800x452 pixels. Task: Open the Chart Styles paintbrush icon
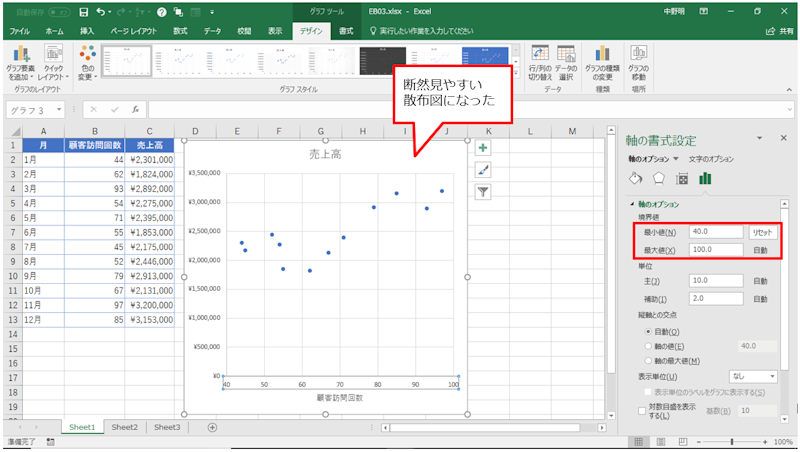click(x=483, y=169)
